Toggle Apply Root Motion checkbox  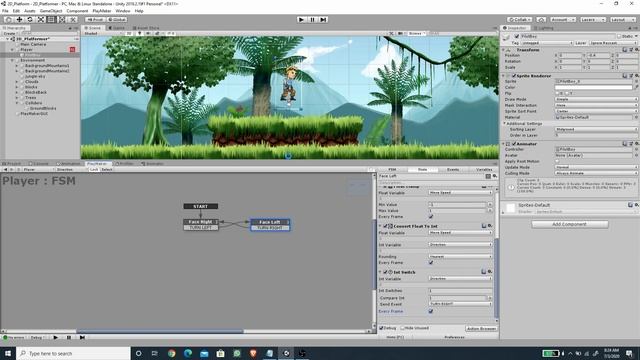point(558,161)
